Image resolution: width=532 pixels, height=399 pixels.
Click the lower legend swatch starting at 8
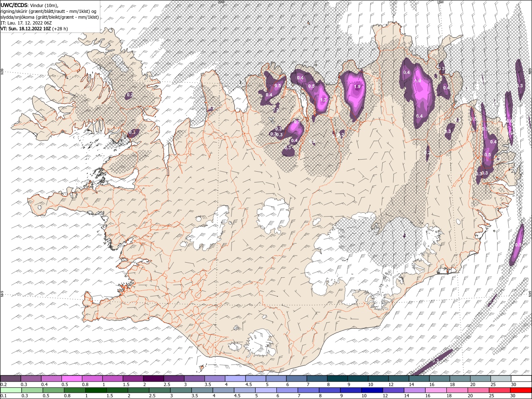coord(330,390)
